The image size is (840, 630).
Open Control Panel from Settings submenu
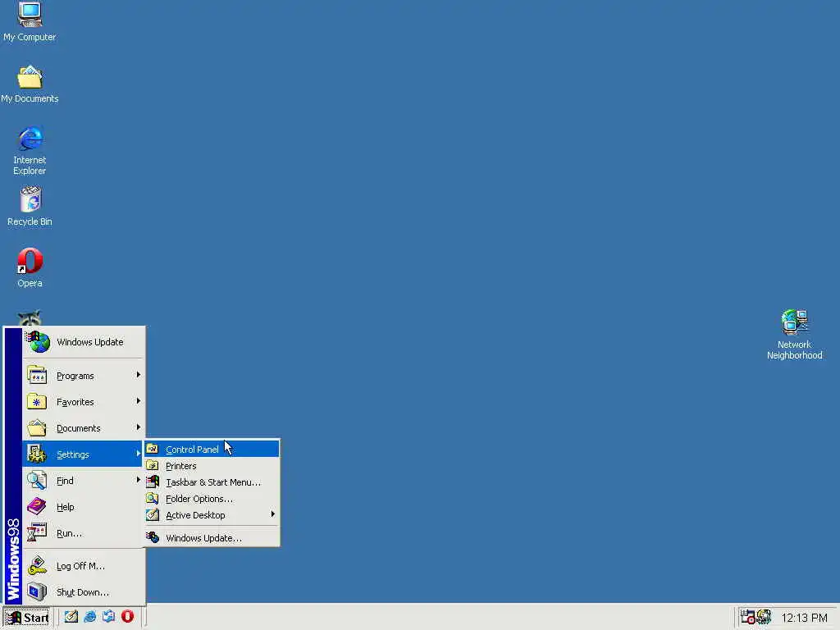(x=212, y=449)
